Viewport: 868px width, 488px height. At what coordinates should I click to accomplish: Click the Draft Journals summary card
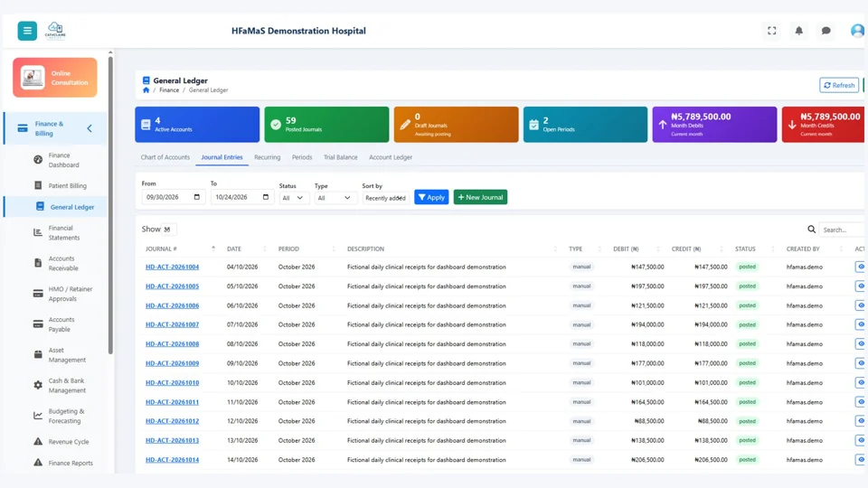tap(456, 125)
